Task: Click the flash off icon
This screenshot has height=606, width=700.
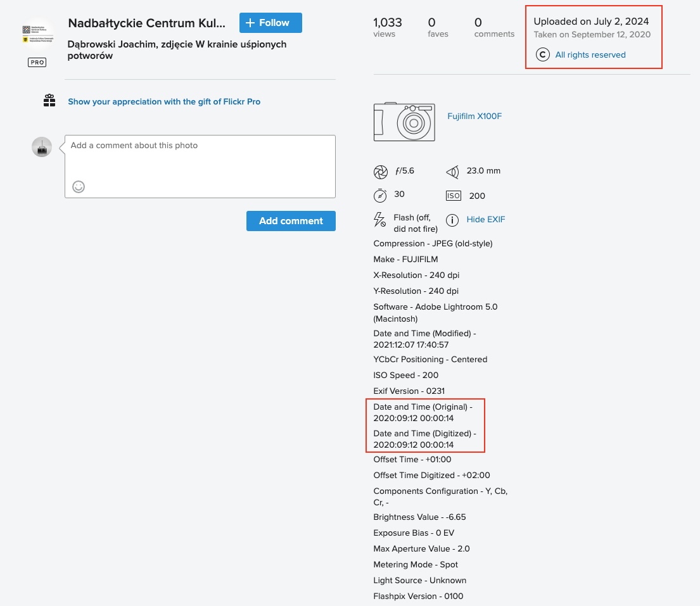Action: pos(379,220)
